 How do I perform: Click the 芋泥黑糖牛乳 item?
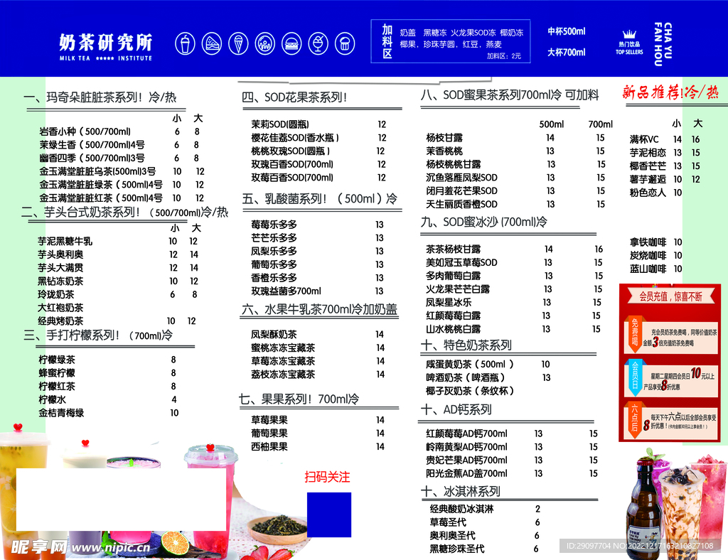(x=65, y=242)
